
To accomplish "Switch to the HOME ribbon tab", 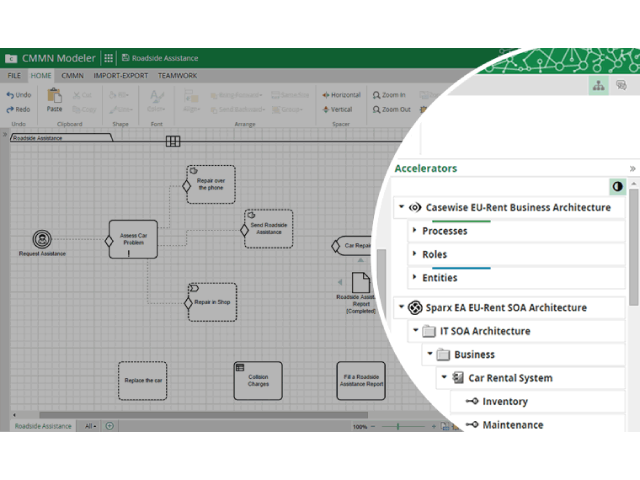I will pos(41,76).
